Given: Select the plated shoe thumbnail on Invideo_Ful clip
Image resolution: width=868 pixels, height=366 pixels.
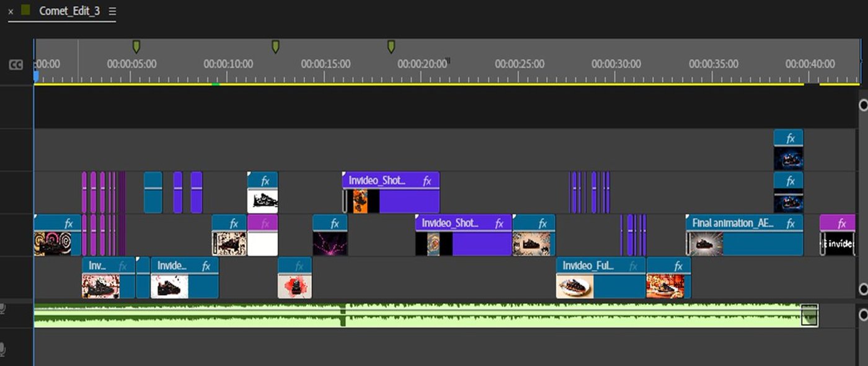Looking at the screenshot, I should (x=574, y=287).
